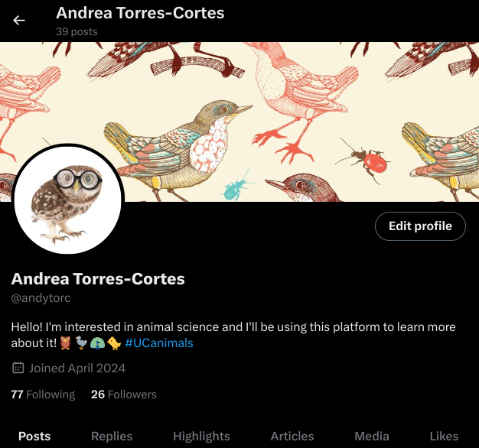The height and width of the screenshot is (448, 479).
Task: Click the Edit profile button
Action: point(420,226)
